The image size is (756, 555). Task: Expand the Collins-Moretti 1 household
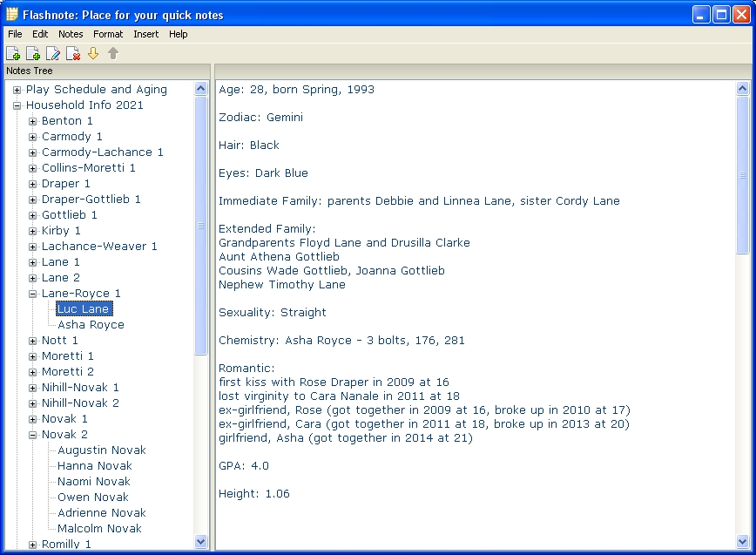[x=32, y=168]
